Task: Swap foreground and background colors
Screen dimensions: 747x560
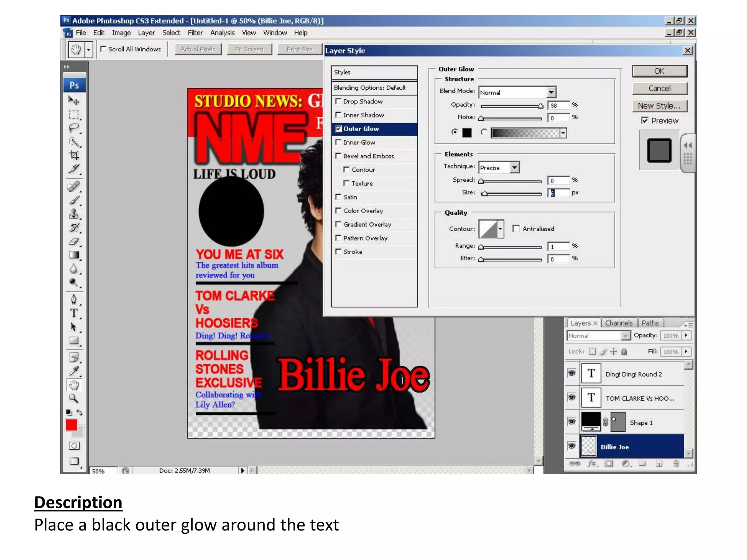Action: 80,412
